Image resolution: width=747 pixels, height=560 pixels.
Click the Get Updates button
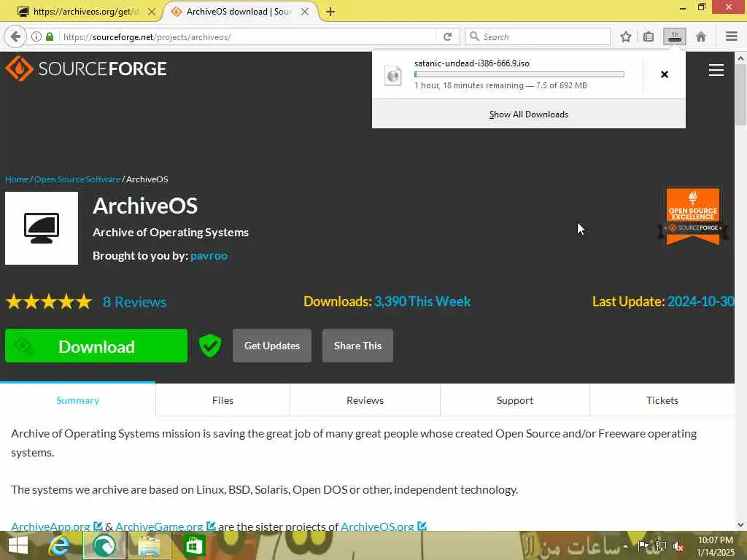[x=272, y=346]
